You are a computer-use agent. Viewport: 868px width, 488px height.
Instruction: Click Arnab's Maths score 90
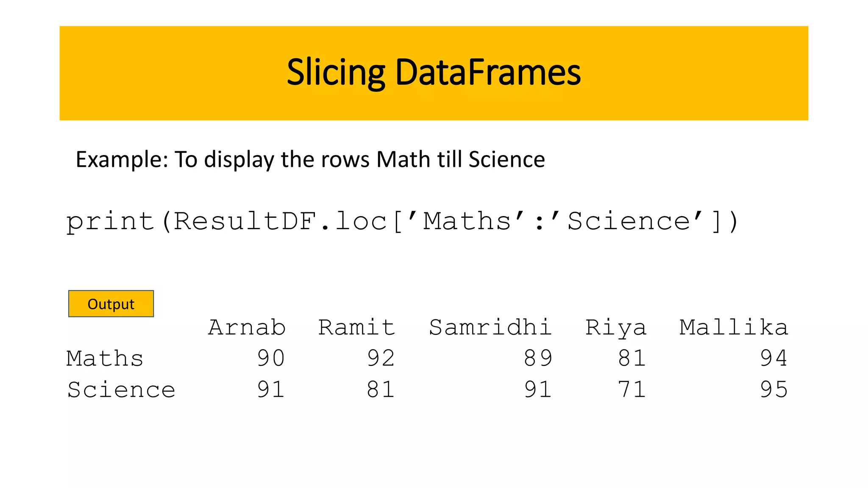(x=271, y=358)
